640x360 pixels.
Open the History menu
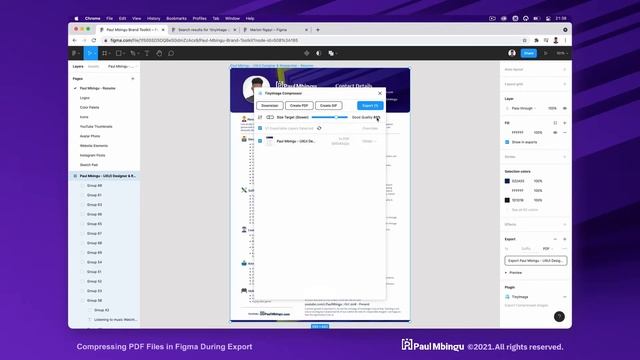pos(153,18)
